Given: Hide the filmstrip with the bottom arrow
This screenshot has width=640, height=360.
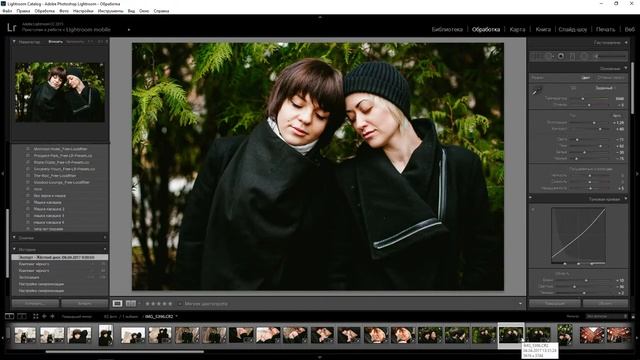Looking at the screenshot, I should 320,358.
